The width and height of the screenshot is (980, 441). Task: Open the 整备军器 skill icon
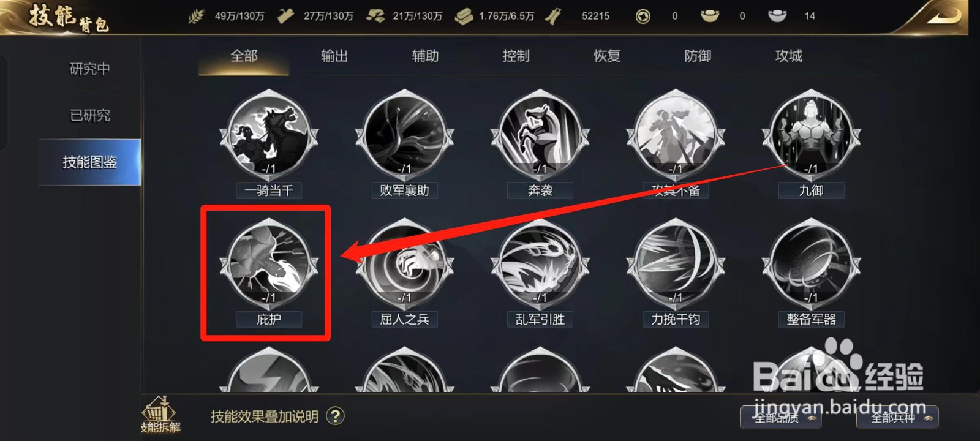pos(811,265)
